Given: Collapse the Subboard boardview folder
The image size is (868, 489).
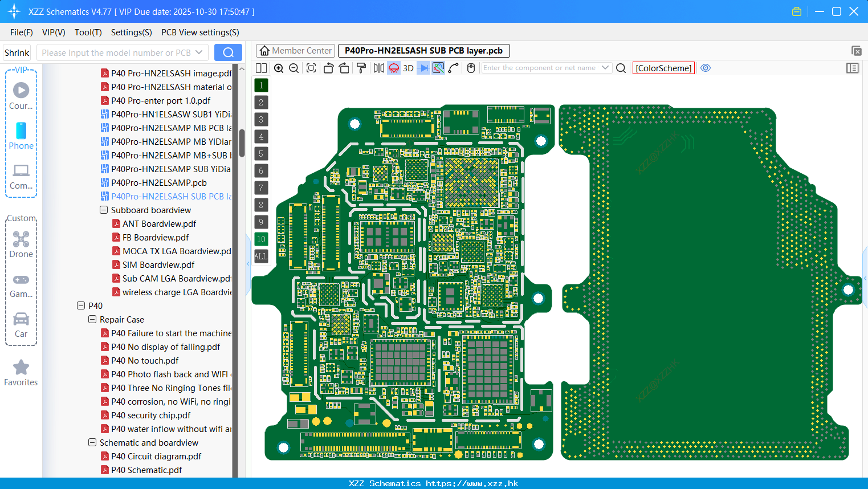Looking at the screenshot, I should [104, 210].
